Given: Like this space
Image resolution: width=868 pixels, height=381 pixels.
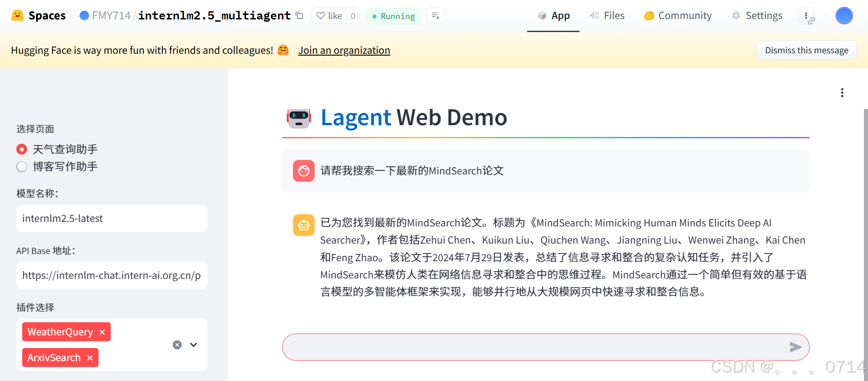Looking at the screenshot, I should point(329,16).
